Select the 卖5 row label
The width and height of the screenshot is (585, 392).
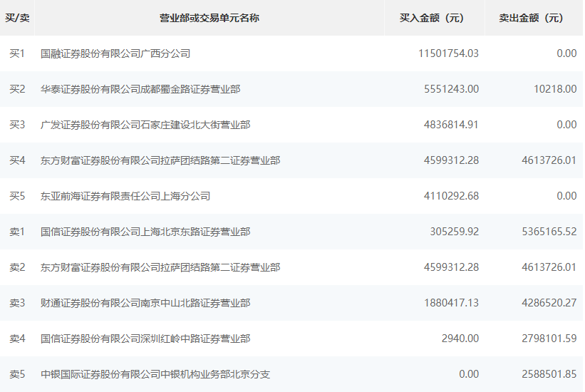coord(17,374)
